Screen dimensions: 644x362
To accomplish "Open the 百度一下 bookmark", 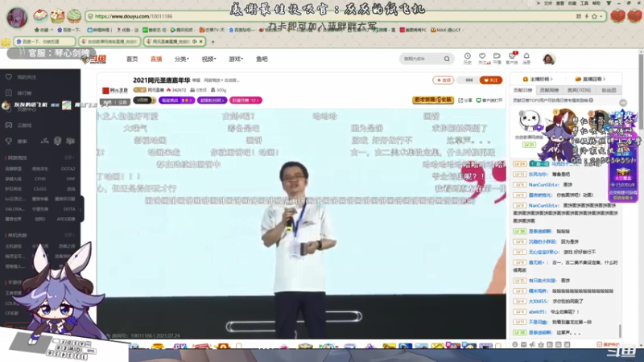I will click(x=69, y=30).
